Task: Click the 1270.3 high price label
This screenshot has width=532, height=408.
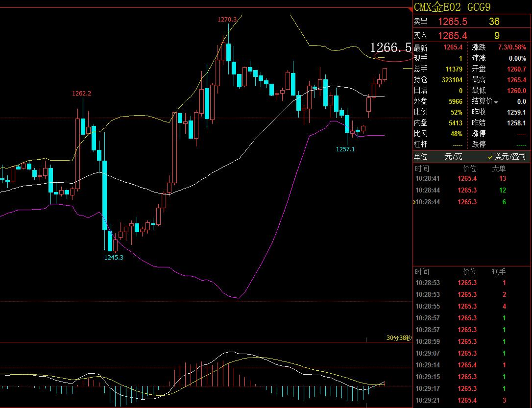Action: coord(227,20)
